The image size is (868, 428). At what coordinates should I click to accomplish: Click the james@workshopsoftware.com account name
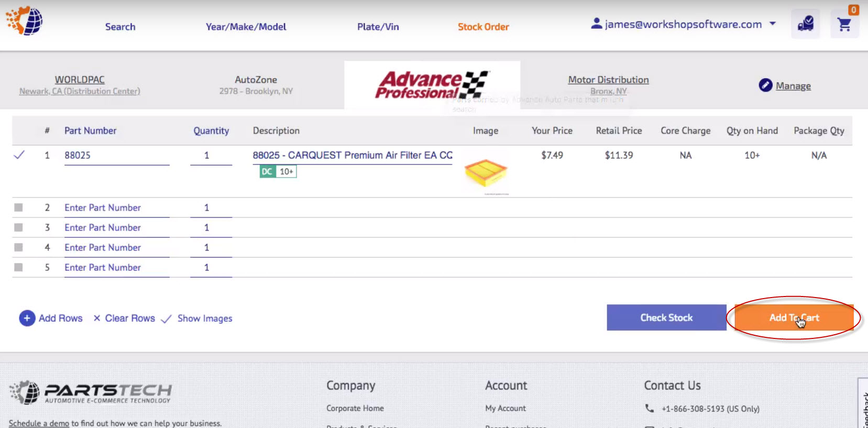[x=683, y=24]
